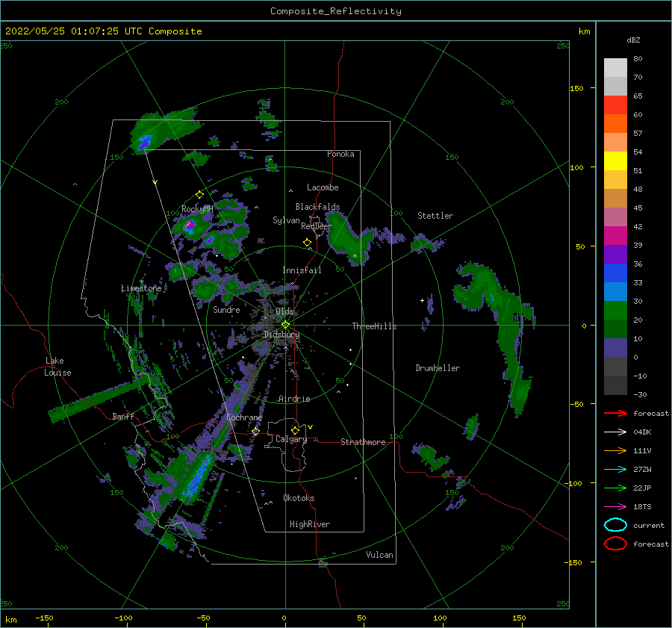Click the magenta 18TS arrow in legend
672x628 pixels.
615,507
